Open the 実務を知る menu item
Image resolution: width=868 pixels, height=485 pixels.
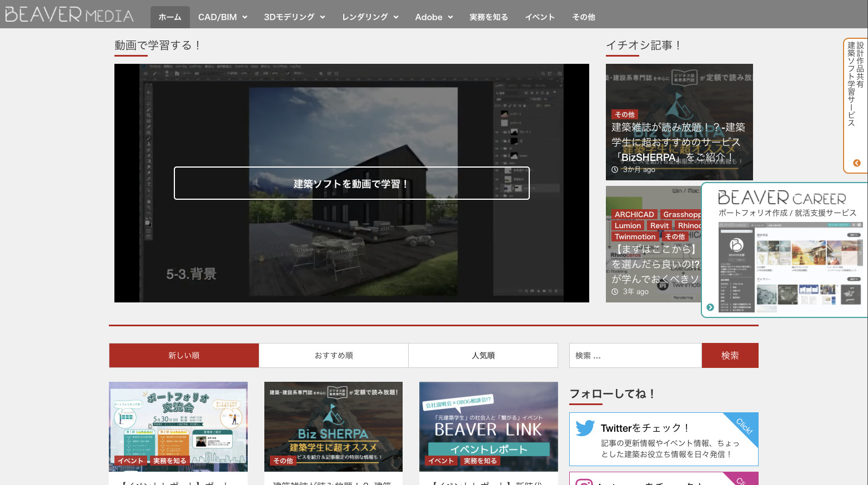(x=489, y=17)
